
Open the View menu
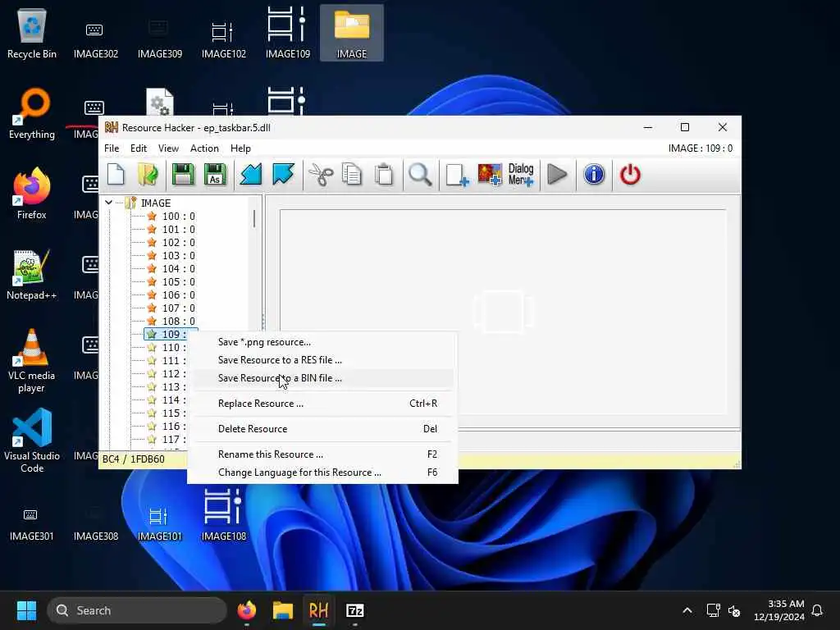(168, 148)
